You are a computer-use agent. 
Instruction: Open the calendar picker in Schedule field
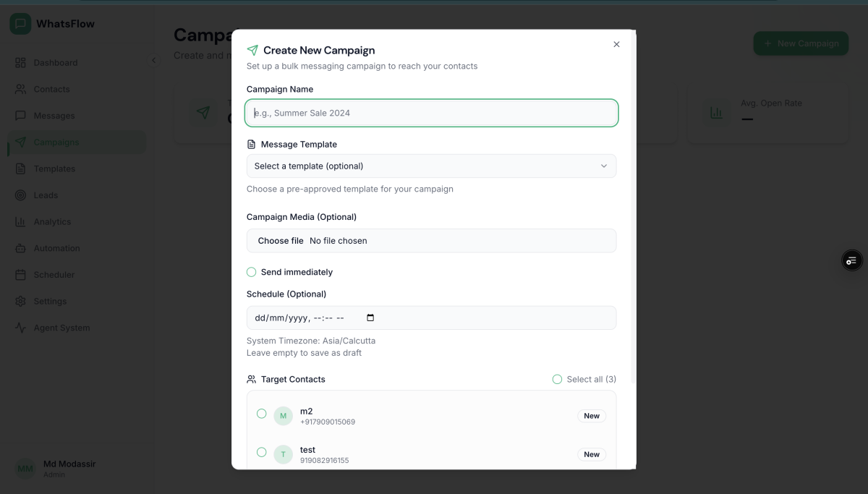(x=371, y=318)
